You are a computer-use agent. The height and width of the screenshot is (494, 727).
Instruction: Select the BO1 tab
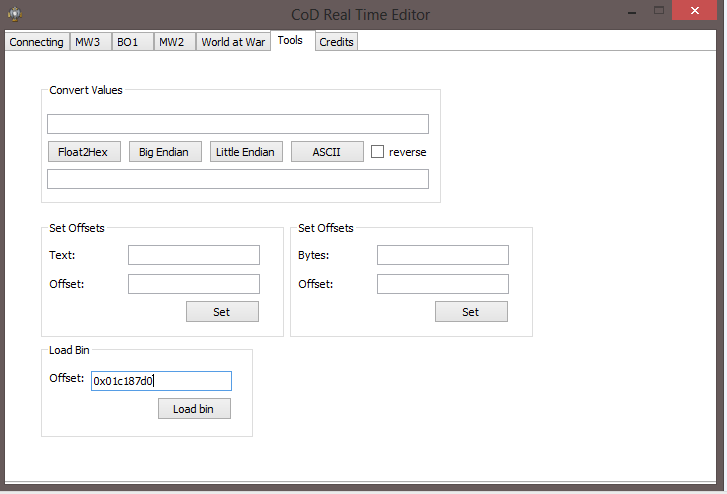pos(129,42)
